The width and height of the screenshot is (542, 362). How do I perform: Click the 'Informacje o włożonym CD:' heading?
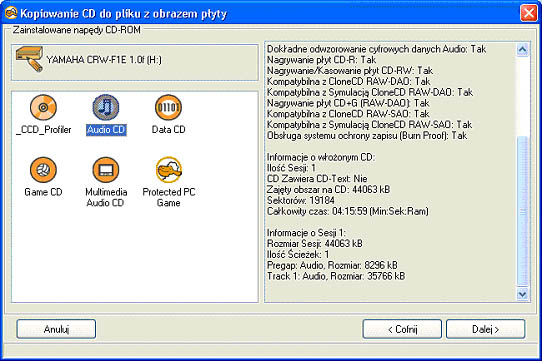[321, 157]
